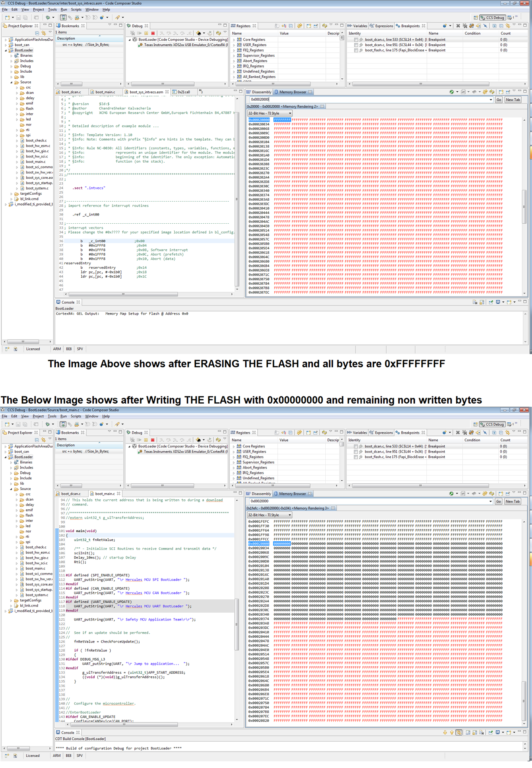Screen dimensions: 532x768
Task: Click 'Licensed' in upper window status bar
Action: [33, 349]
